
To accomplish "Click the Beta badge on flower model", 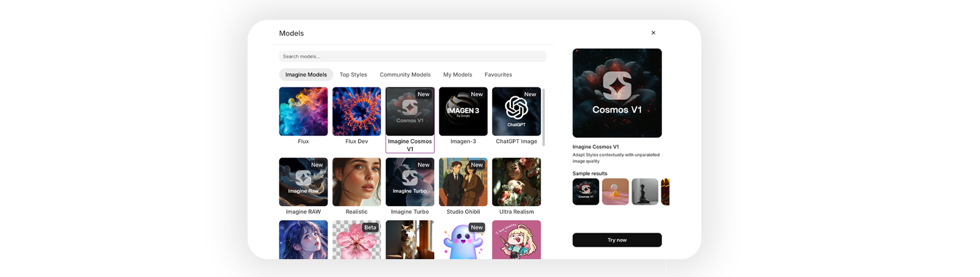I will click(370, 228).
